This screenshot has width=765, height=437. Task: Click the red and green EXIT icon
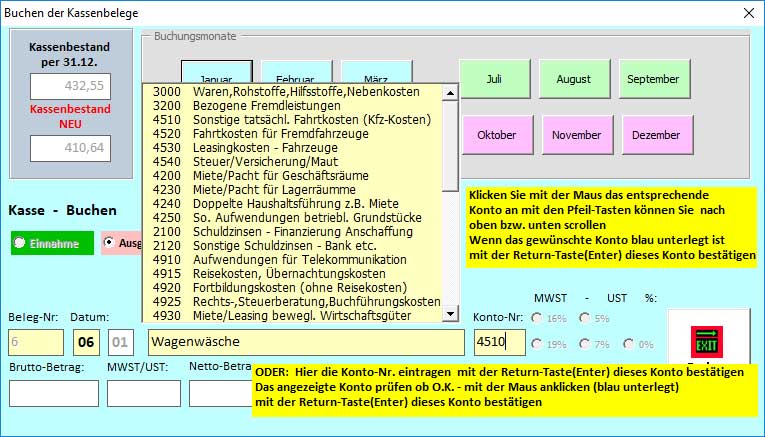[707, 342]
